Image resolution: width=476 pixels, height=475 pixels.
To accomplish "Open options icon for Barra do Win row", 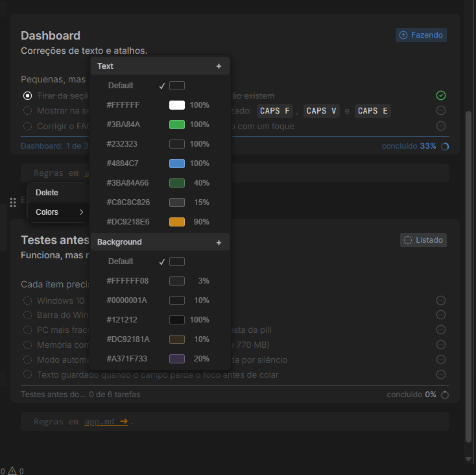I will (x=441, y=315).
